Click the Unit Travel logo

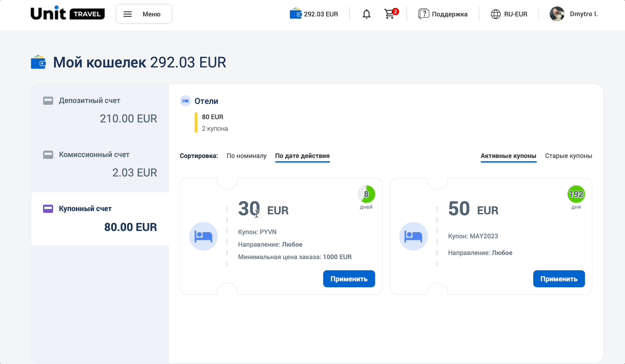point(67,14)
